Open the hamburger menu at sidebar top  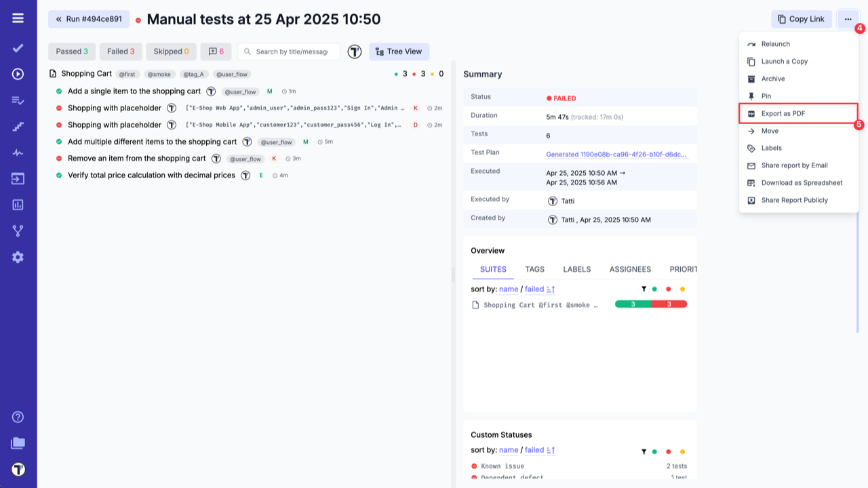[x=17, y=18]
